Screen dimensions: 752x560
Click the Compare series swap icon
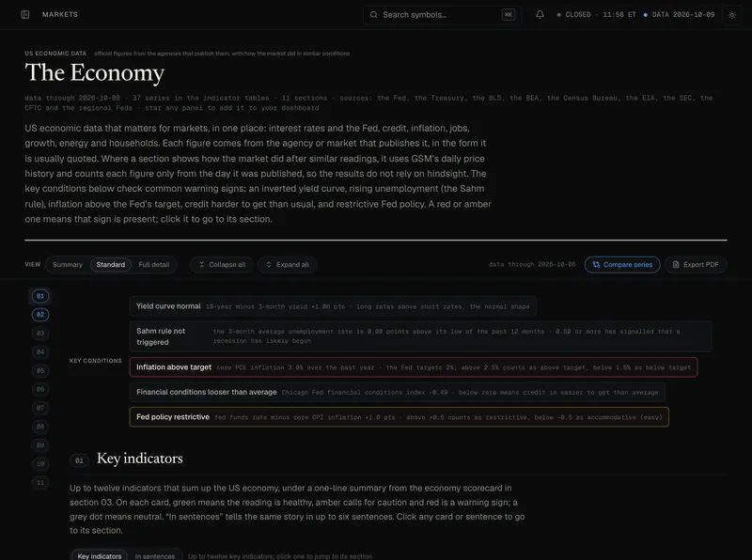click(596, 265)
